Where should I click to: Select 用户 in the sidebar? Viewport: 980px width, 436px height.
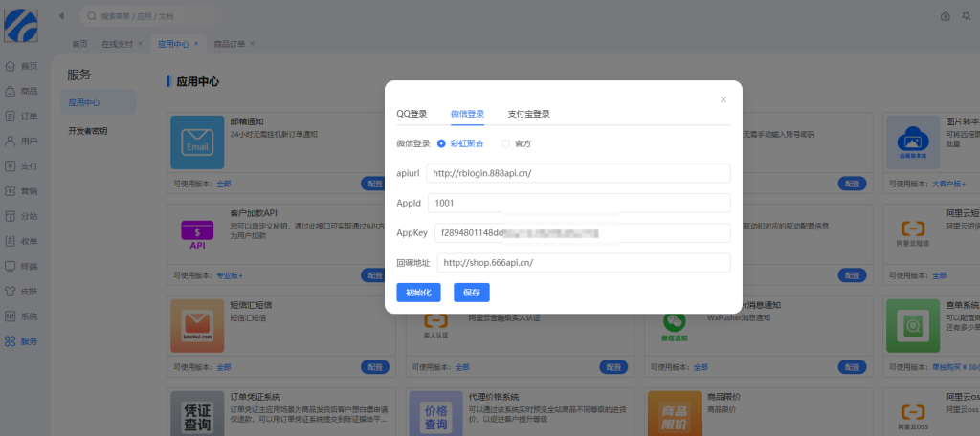[23, 141]
